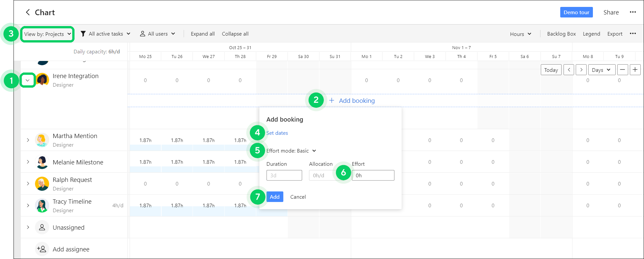The width and height of the screenshot is (644, 259).
Task: Select the Mo 25 date header
Action: 145,57
